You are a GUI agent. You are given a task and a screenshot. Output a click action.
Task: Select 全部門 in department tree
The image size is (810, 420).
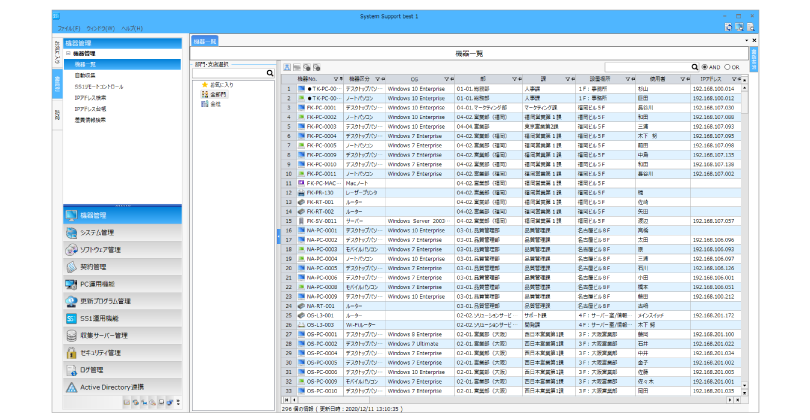pos(214,95)
